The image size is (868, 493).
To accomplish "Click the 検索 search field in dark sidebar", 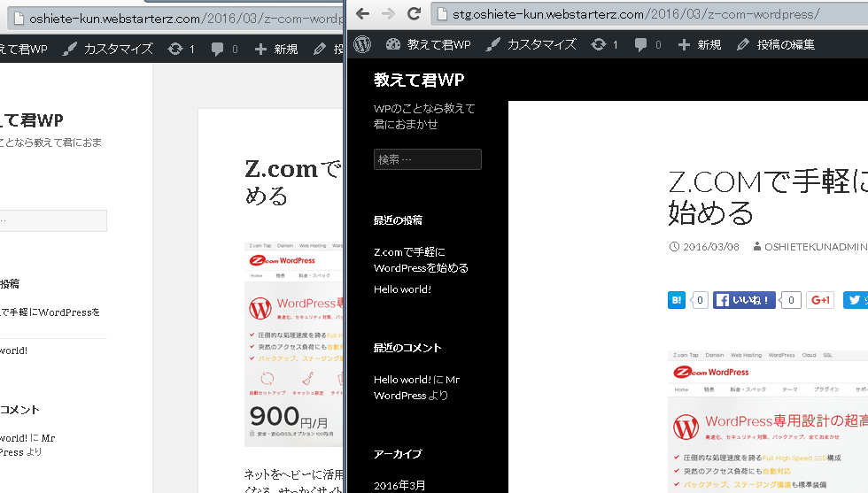I will 427,159.
